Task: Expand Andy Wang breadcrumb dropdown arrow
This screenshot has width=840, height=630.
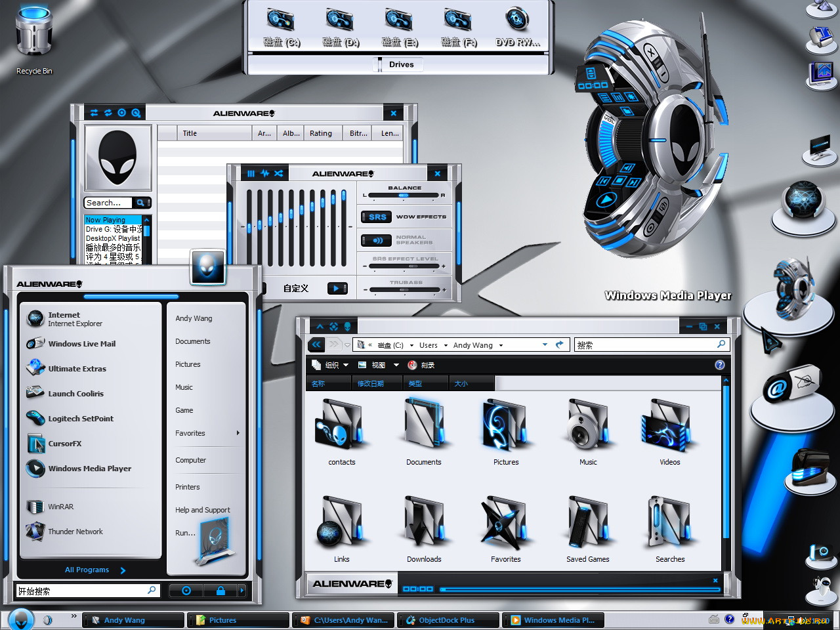Action: click(x=501, y=345)
